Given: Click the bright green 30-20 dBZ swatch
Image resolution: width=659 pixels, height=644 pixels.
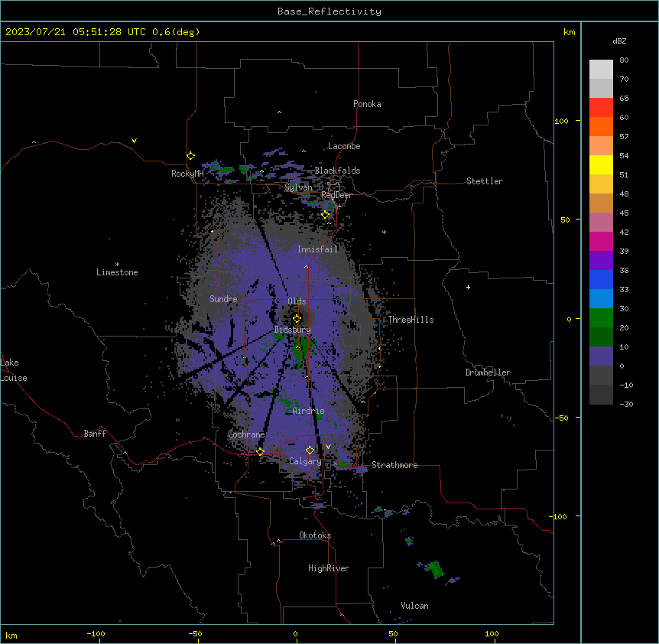Looking at the screenshot, I should click(x=601, y=318).
